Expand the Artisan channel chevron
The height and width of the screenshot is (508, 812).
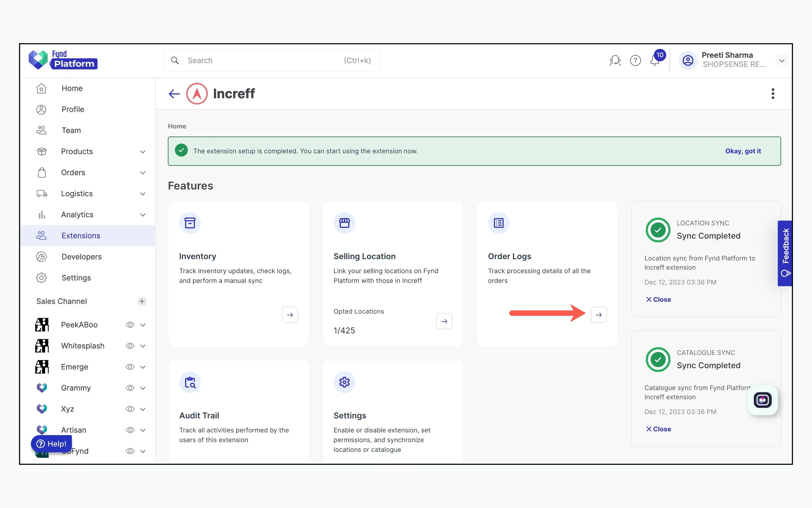[143, 430]
